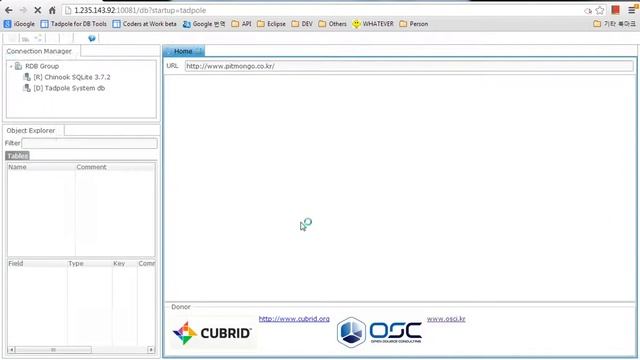Open the Google translate bookmark
This screenshot has height=360, width=640.
204,24
